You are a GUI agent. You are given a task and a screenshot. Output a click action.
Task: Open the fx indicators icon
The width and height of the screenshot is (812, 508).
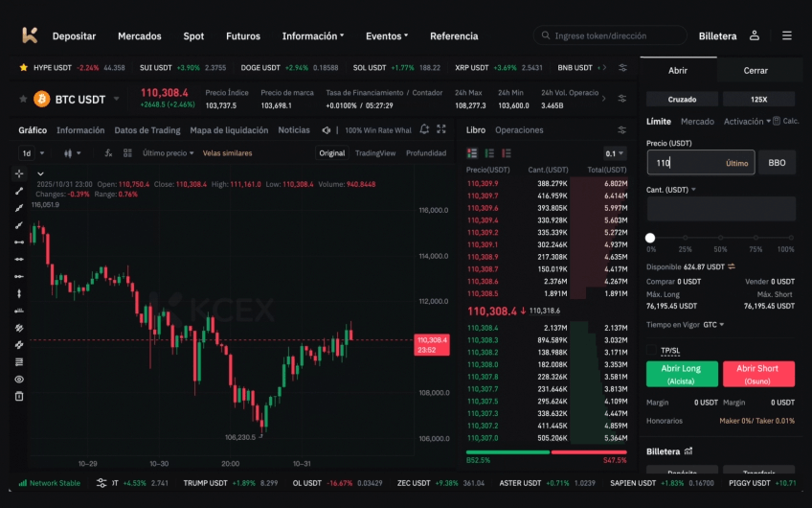click(x=109, y=152)
